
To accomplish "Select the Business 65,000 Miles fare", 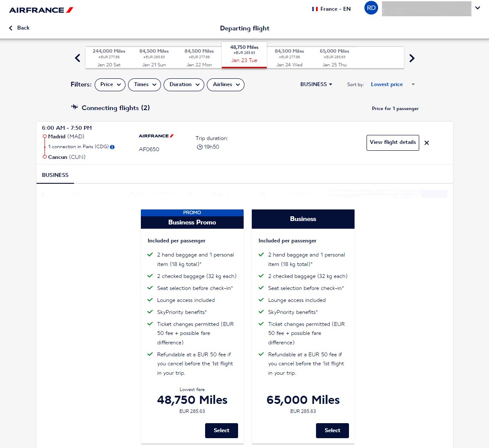I will tap(332, 430).
